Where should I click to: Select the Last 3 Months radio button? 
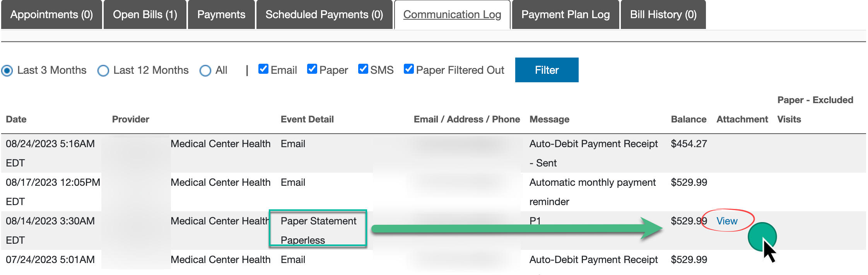pyautogui.click(x=7, y=71)
